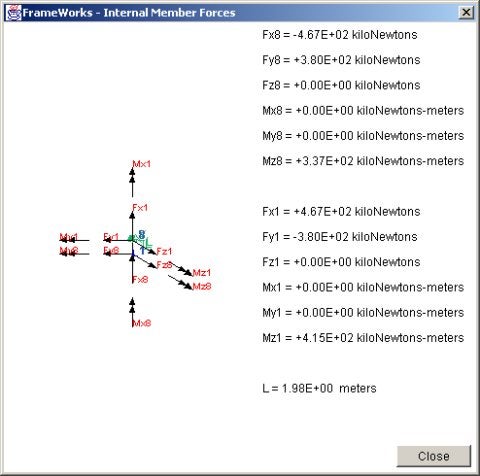Viewport: 480px width, 476px height.
Task: Click the Fx1 force arrow label
Action: tap(140, 208)
